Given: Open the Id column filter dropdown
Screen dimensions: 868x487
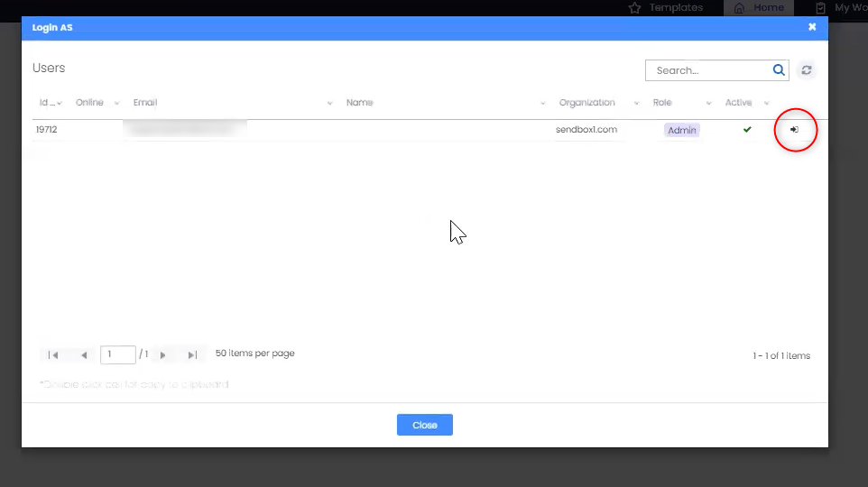Looking at the screenshot, I should 60,103.
